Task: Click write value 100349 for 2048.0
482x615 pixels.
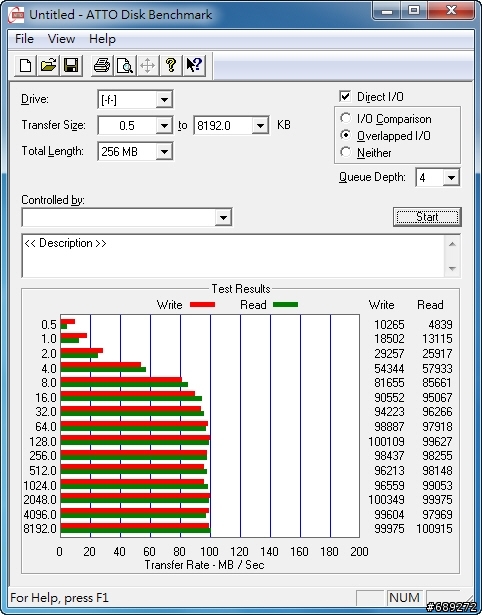Action: [386, 499]
